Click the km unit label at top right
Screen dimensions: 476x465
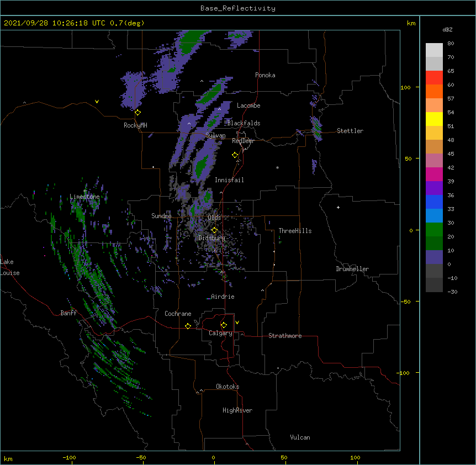pos(411,23)
